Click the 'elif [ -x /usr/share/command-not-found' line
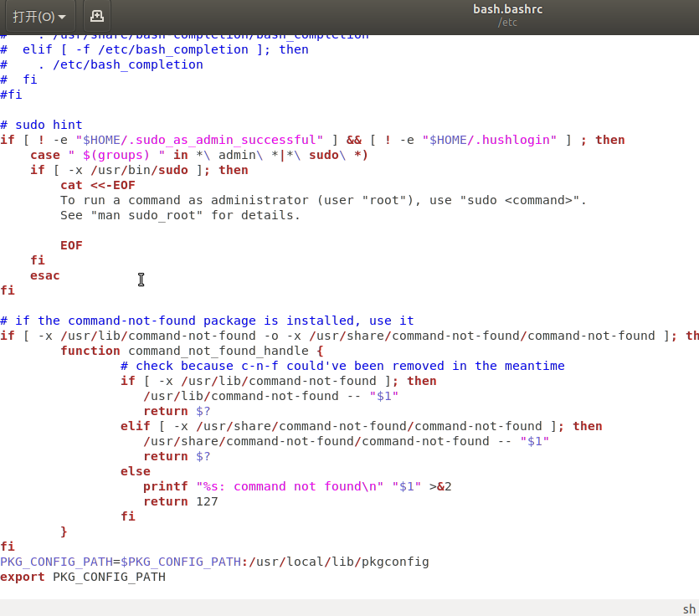The height and width of the screenshot is (616, 699). pos(361,426)
